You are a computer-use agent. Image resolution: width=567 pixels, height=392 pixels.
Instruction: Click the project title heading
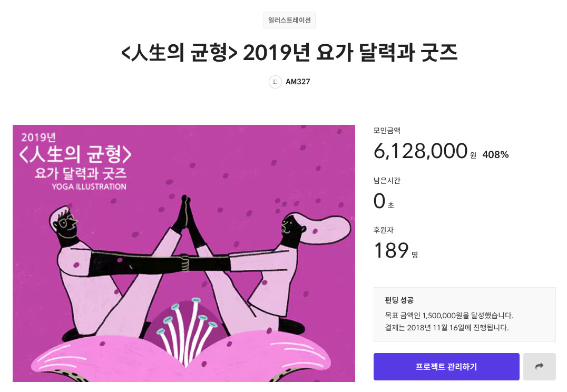289,53
